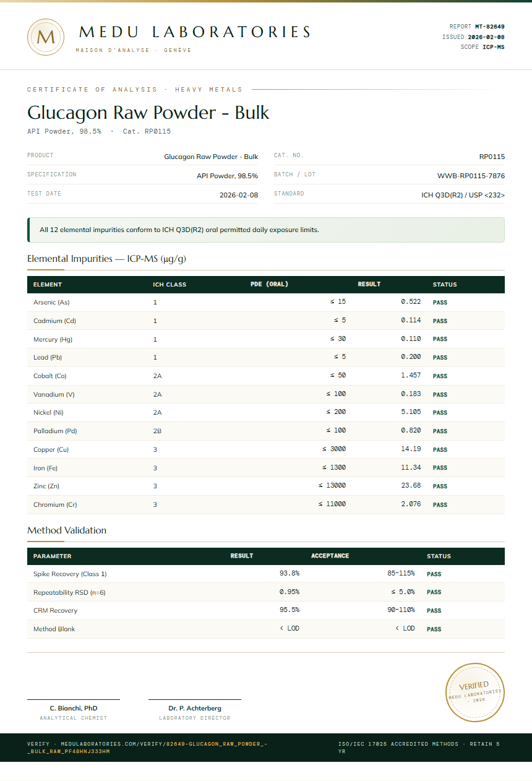Select the Vanadium (V) row label
The image size is (532, 781).
pos(54,394)
